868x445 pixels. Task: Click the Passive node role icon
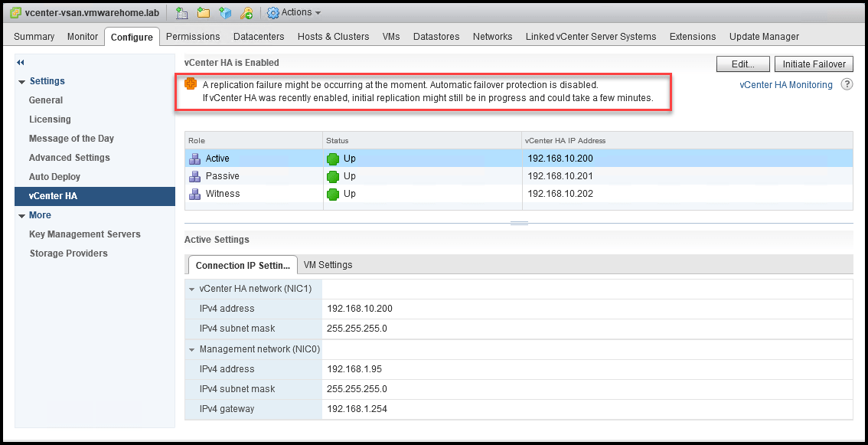click(194, 176)
